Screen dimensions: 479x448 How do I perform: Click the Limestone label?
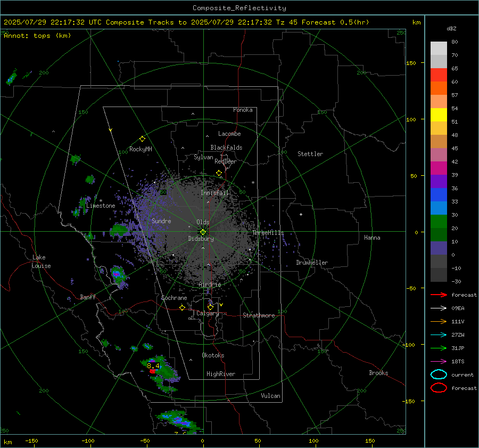(101, 206)
